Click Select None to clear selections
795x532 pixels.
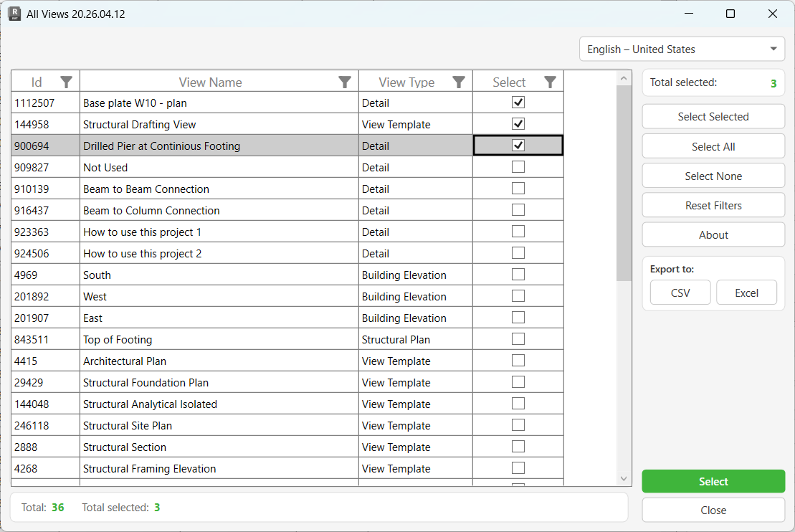click(x=713, y=175)
